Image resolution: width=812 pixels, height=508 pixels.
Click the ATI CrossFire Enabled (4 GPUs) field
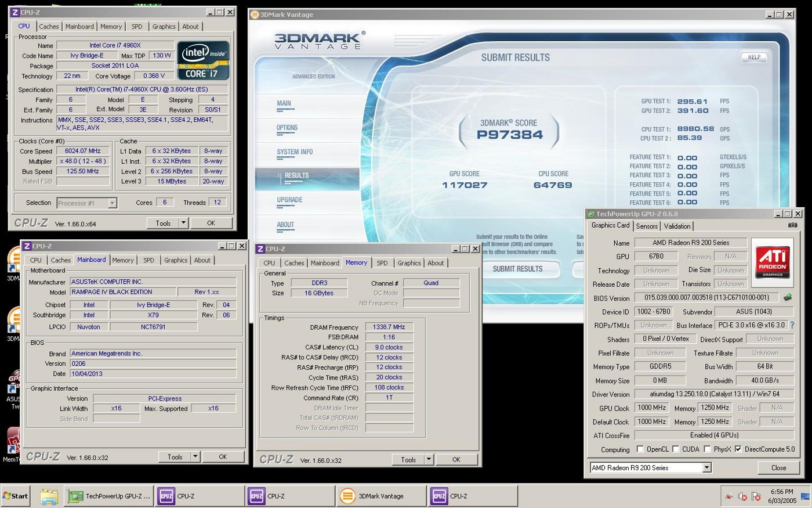714,435
